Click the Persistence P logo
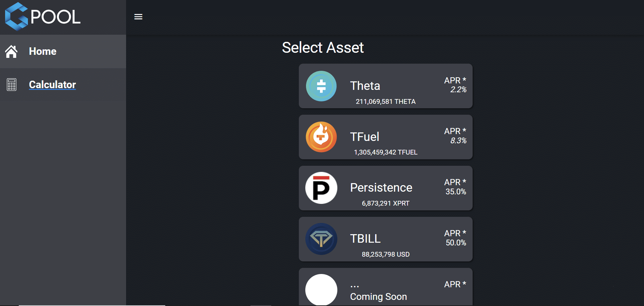 coord(321,188)
